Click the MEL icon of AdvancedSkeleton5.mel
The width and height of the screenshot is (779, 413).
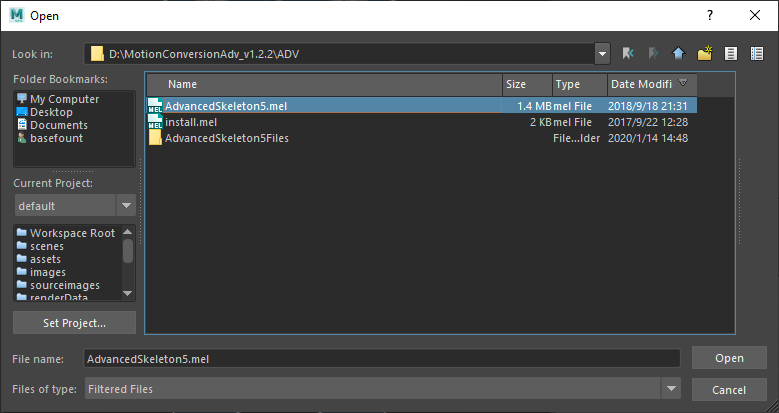(156, 105)
